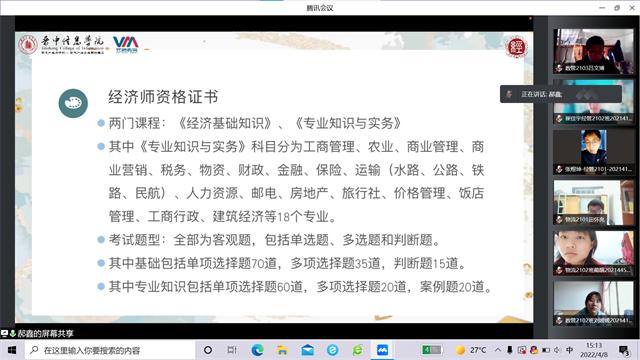Click text 《经济基础知识》
Screen dimensions: 640x360
pyautogui.click(x=225, y=123)
